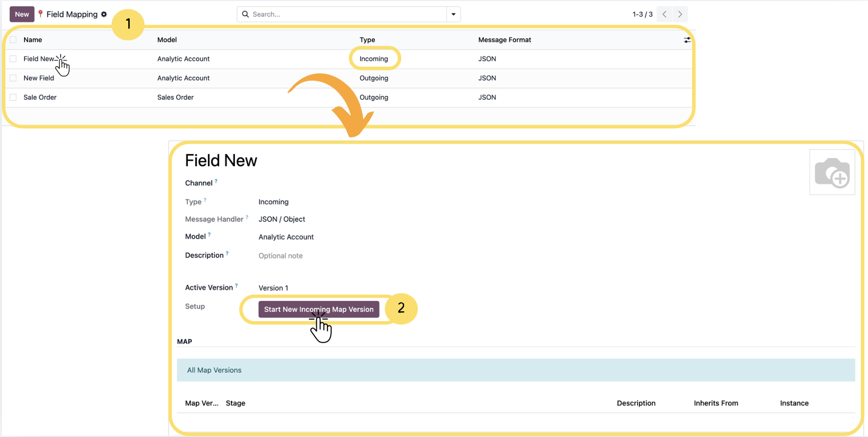Click the New button

pos(22,14)
